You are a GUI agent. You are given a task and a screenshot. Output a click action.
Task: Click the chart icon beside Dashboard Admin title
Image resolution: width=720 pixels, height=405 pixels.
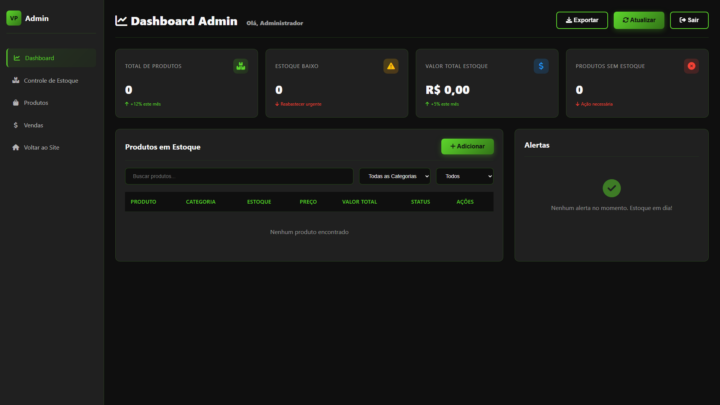121,21
